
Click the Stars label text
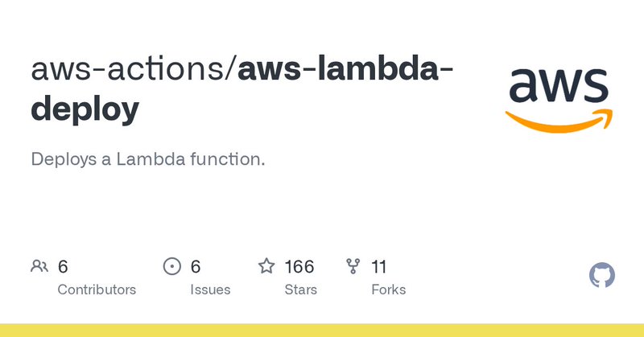(x=300, y=290)
